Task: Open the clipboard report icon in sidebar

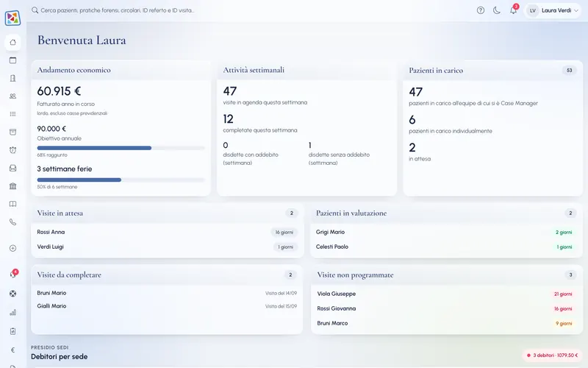Action: pyautogui.click(x=12, y=331)
